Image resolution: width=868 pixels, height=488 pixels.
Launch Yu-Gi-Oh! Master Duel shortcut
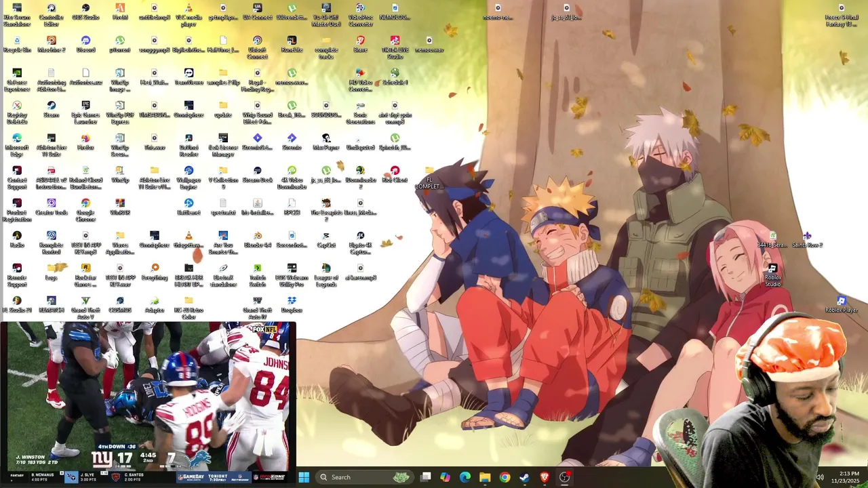tap(326, 15)
